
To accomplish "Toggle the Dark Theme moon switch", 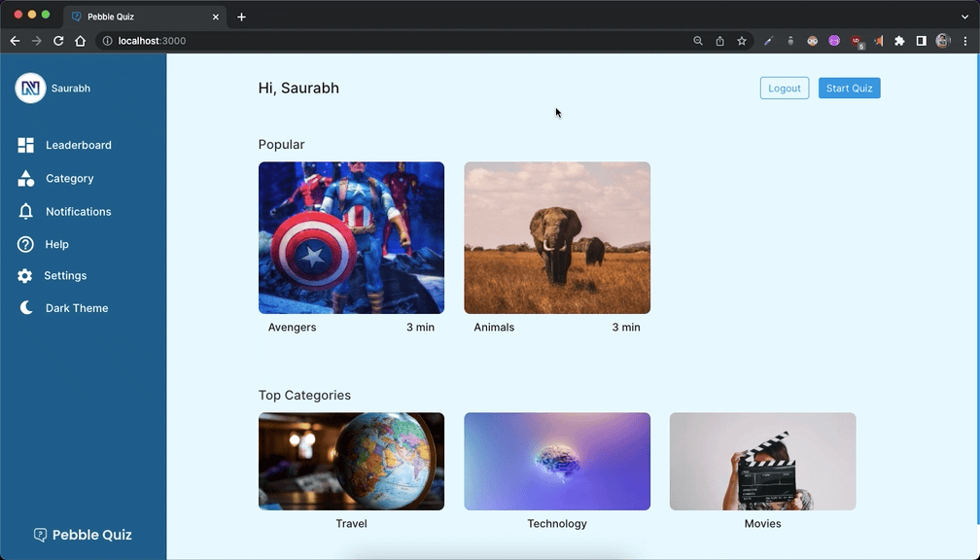I will coord(26,308).
